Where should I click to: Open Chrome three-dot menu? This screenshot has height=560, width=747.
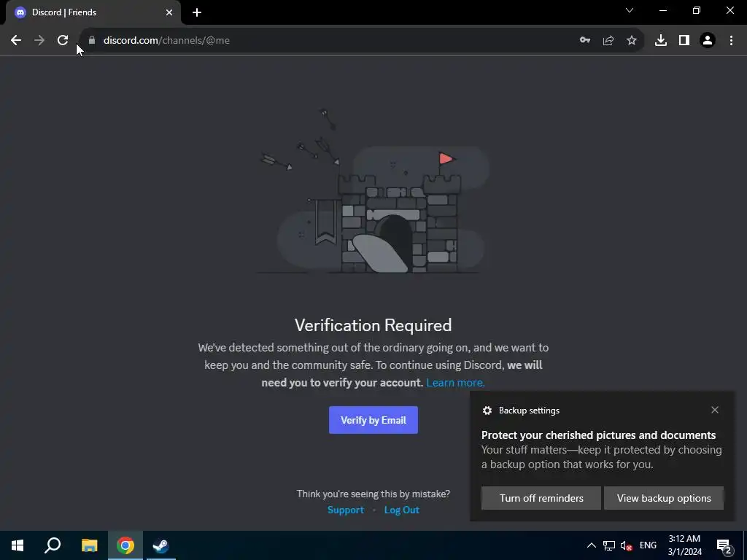pyautogui.click(x=731, y=41)
